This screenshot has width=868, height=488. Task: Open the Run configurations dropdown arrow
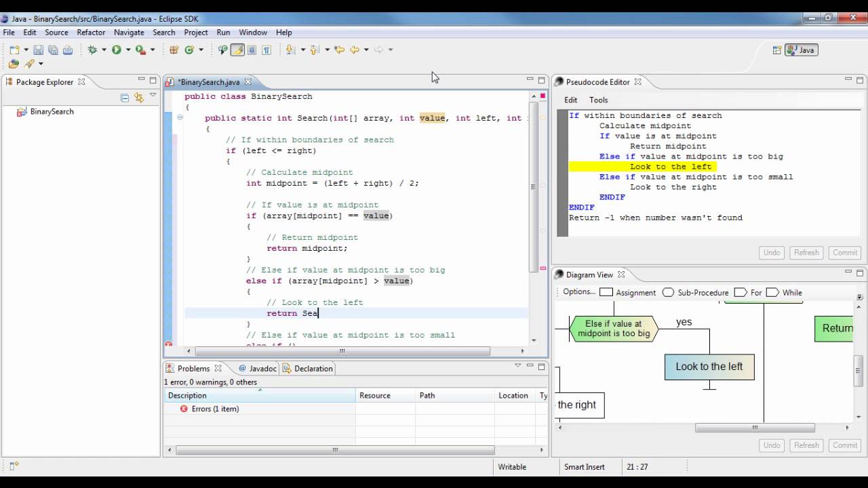128,49
